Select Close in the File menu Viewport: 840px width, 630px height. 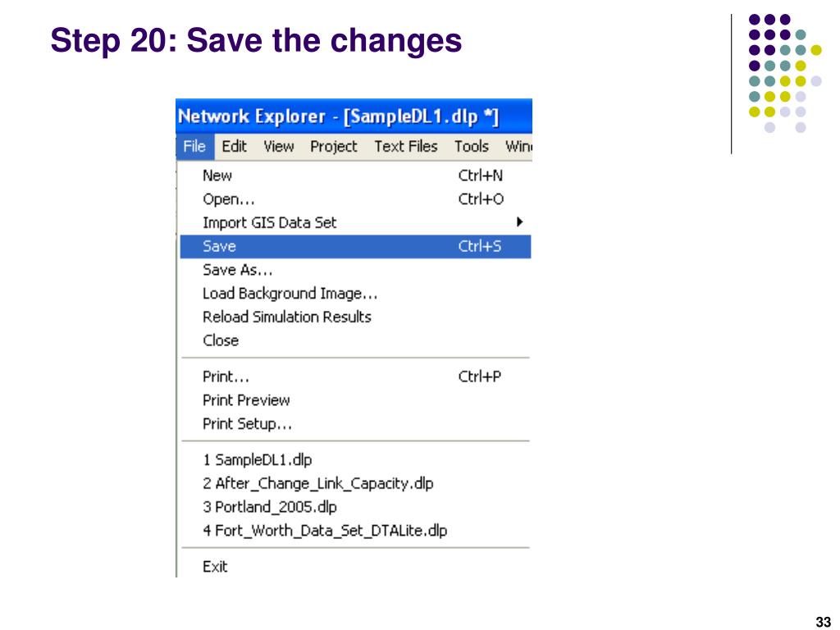(355, 340)
